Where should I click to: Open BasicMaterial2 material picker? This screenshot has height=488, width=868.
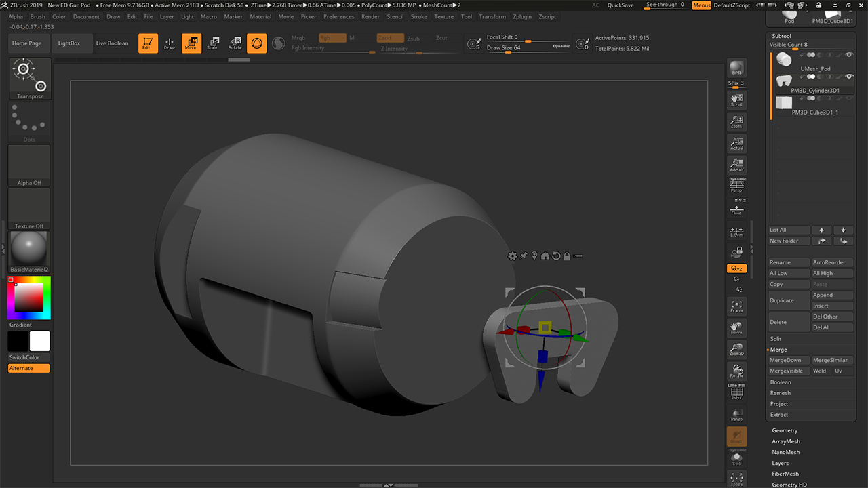pyautogui.click(x=29, y=252)
